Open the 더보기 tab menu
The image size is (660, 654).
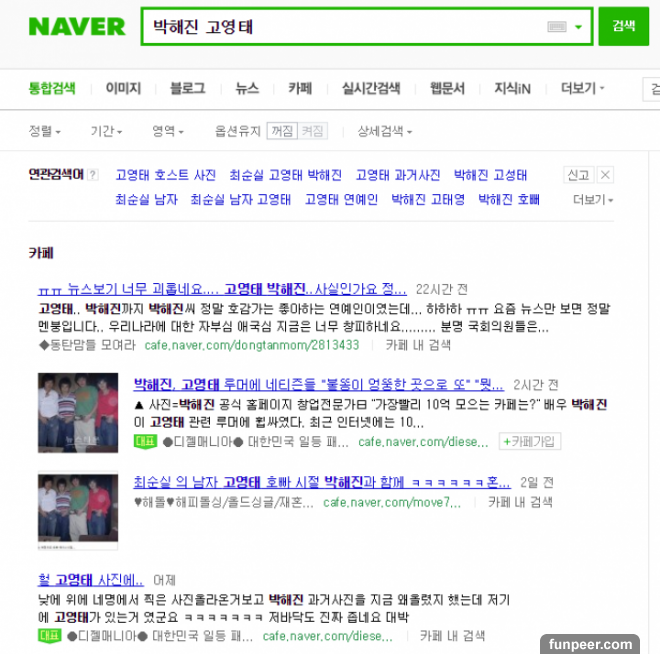(583, 88)
